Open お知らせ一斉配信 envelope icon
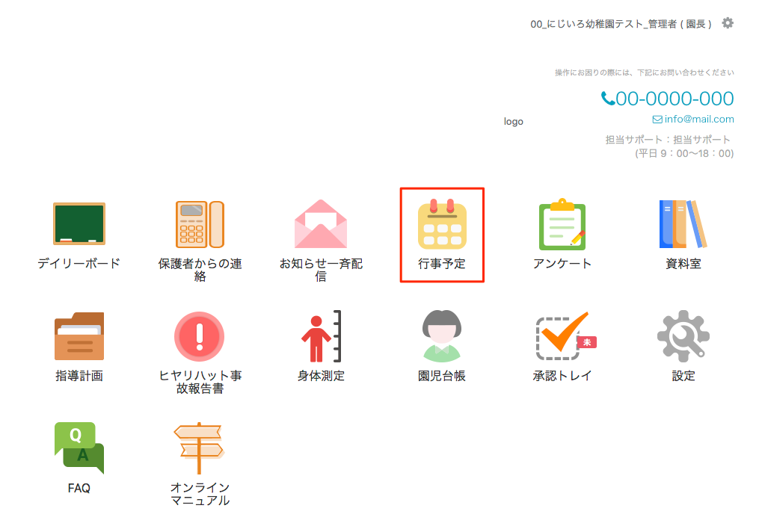 point(321,224)
